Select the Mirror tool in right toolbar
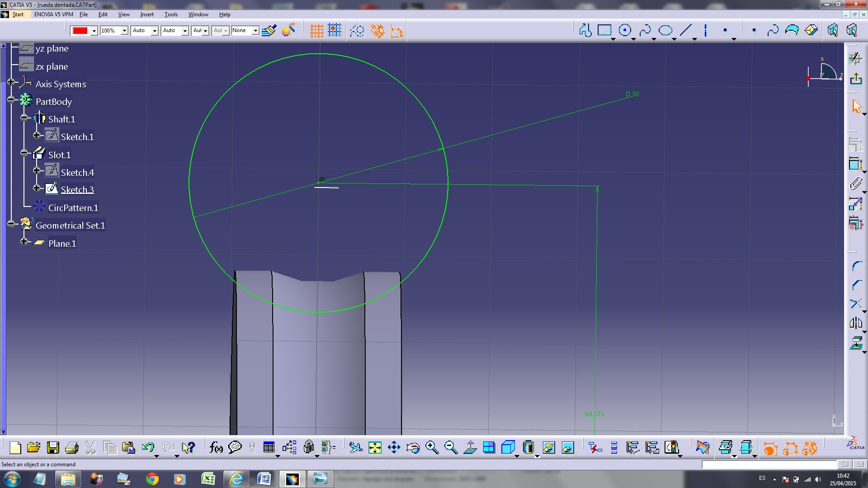Screen dimensions: 868x488 [x=856, y=323]
